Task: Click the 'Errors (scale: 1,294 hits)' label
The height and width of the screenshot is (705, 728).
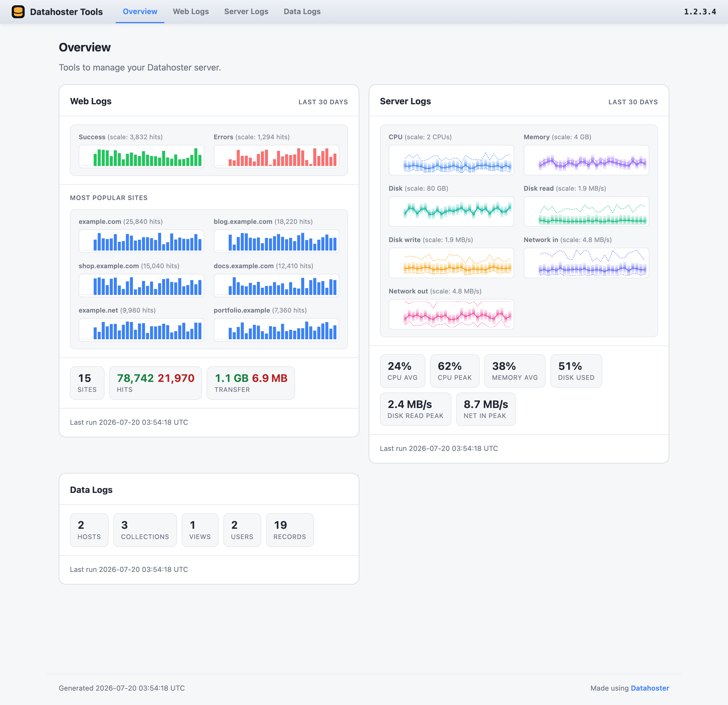Action: pos(252,137)
